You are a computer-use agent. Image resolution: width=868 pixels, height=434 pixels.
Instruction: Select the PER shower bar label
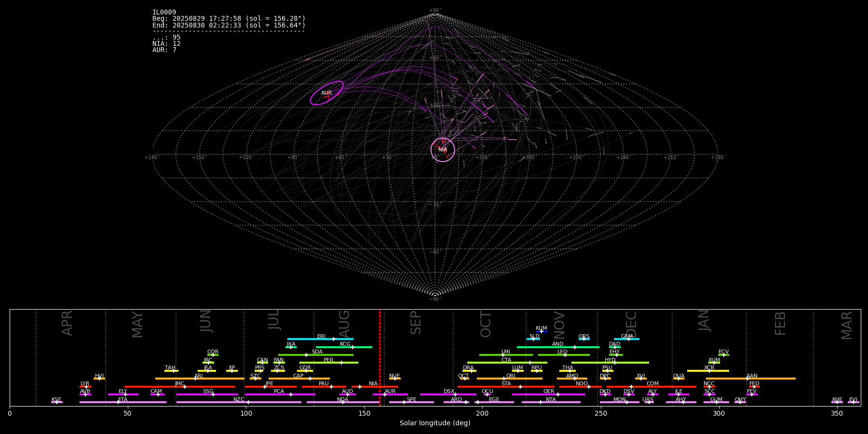328,360
